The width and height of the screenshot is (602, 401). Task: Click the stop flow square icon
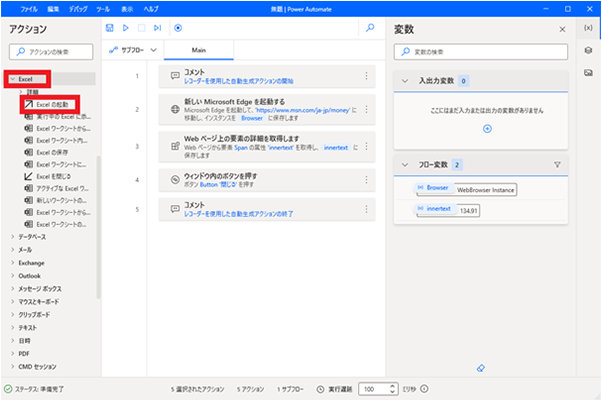coord(141,28)
